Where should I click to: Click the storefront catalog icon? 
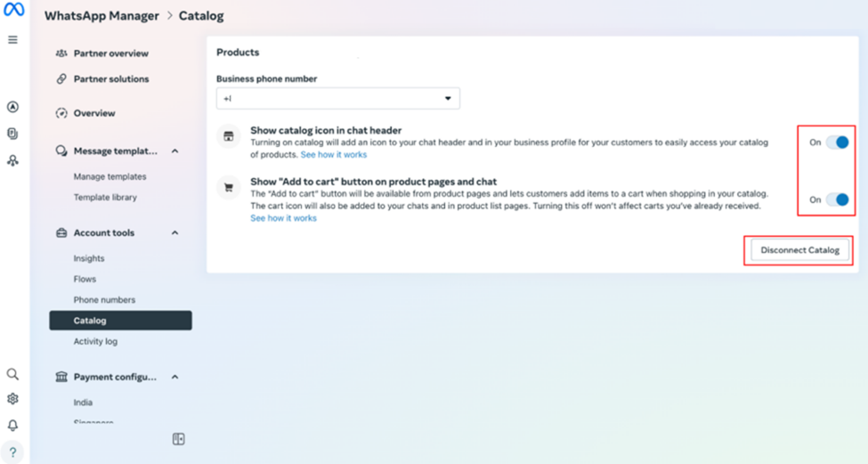tap(229, 136)
